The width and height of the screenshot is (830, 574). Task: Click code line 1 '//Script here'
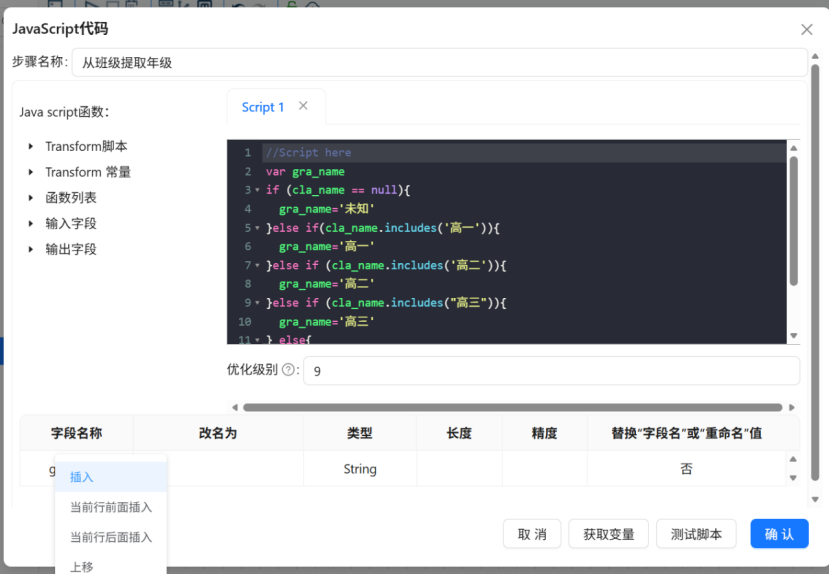coord(309,153)
